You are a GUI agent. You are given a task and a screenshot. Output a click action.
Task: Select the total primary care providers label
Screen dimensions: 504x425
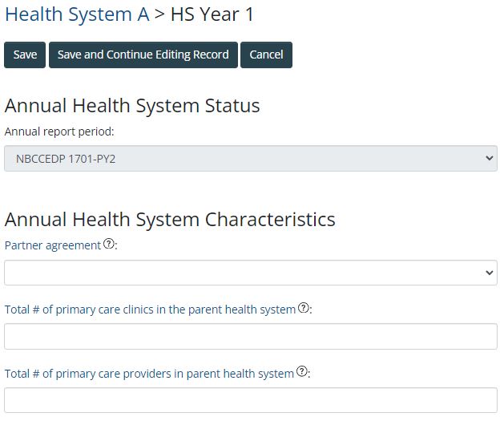(x=149, y=373)
